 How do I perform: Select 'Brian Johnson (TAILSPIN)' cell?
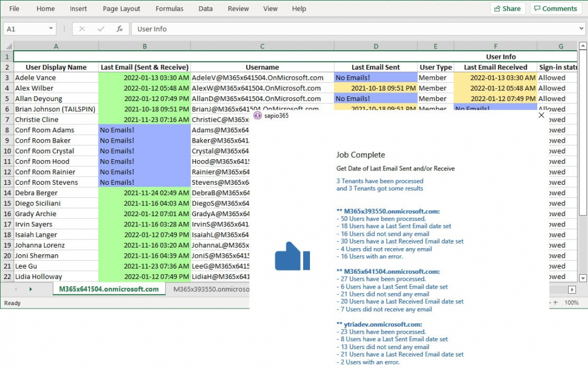click(56, 110)
